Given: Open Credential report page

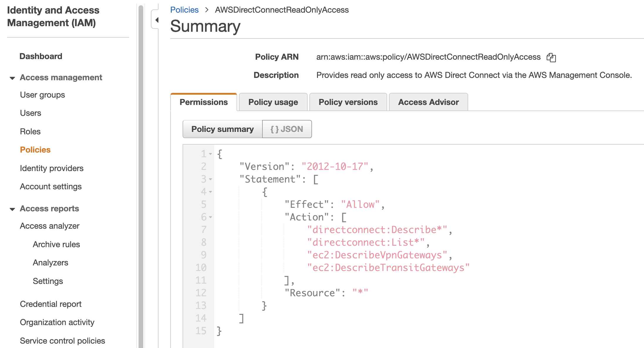Looking at the screenshot, I should (50, 304).
